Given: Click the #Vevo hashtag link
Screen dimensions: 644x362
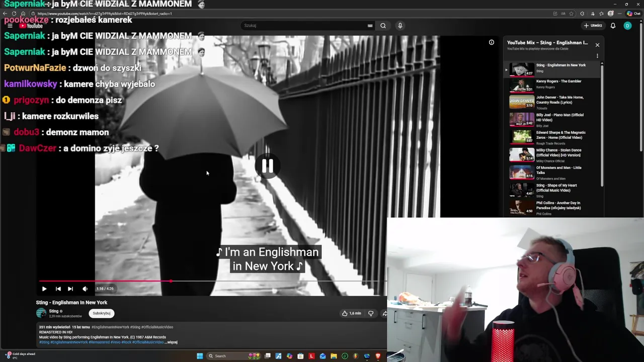Looking at the screenshot, I should click(115, 342).
